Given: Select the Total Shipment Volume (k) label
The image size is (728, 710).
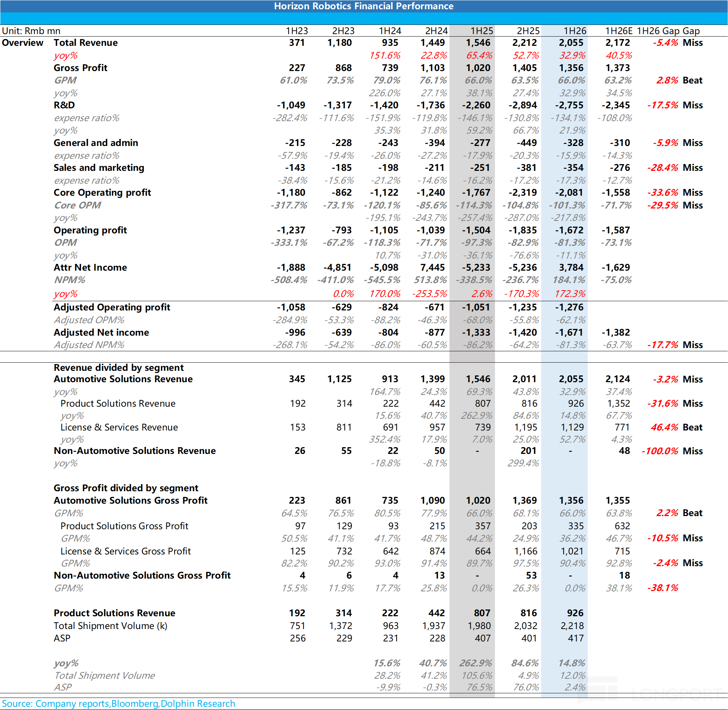Looking at the screenshot, I should (110, 626).
